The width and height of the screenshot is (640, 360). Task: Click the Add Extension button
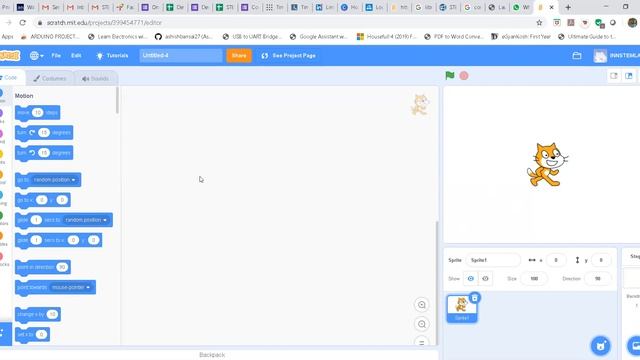(x=5, y=333)
